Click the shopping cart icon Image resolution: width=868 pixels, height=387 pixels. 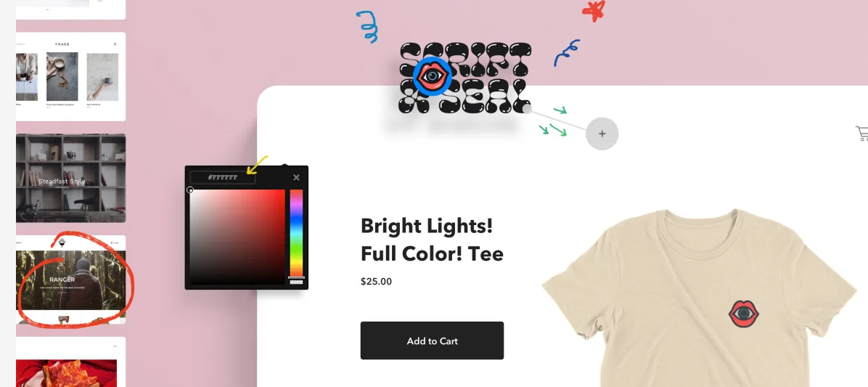[x=862, y=134]
